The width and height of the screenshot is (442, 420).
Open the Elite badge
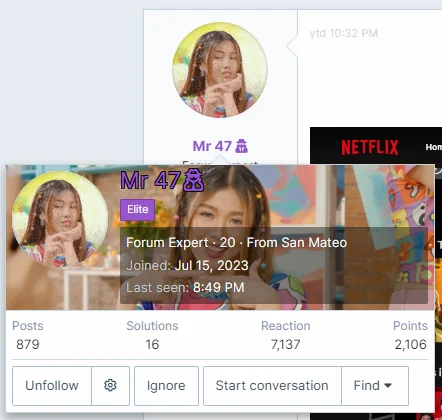point(138,210)
